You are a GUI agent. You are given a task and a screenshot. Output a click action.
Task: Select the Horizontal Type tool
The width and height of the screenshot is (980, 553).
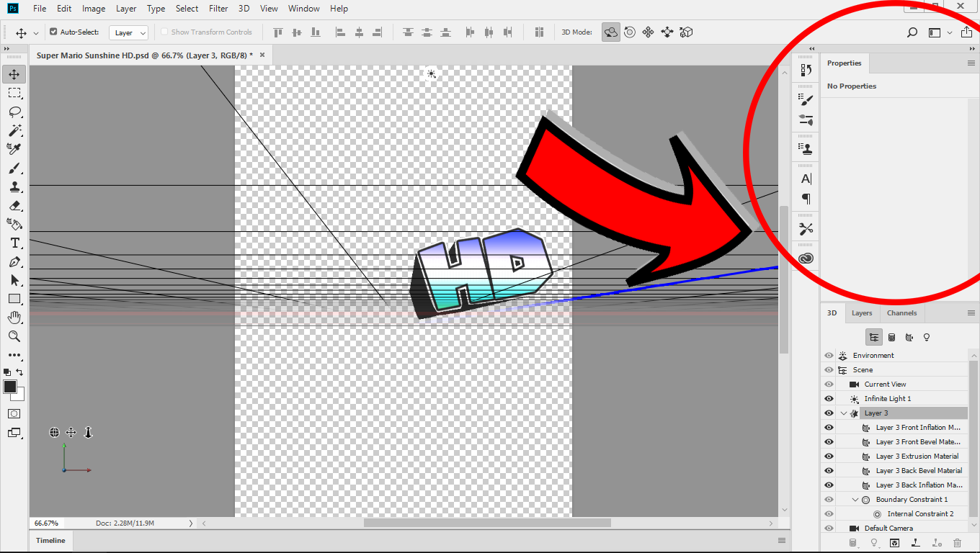(14, 243)
